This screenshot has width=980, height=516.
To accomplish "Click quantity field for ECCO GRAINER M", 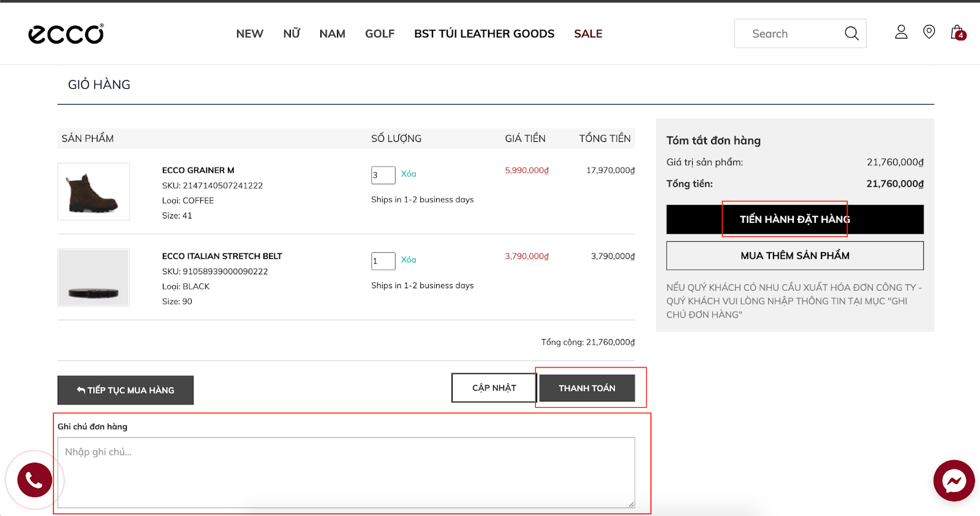I will [383, 175].
